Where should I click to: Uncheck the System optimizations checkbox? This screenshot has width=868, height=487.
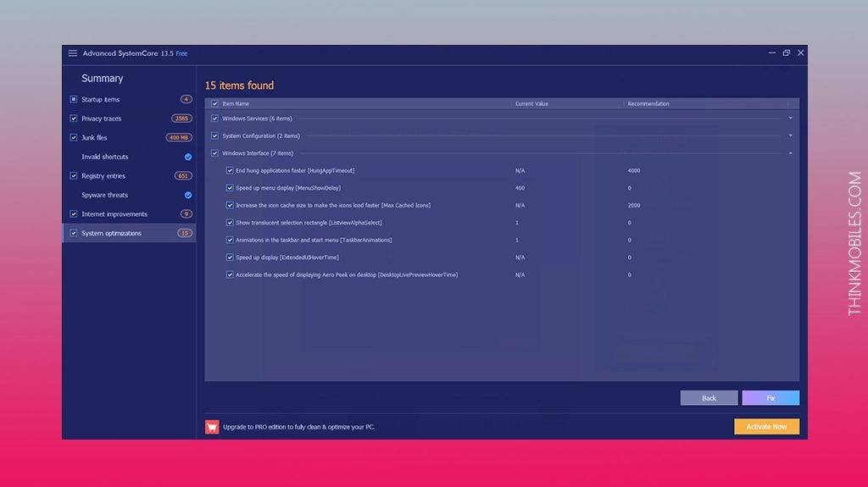[x=74, y=234]
